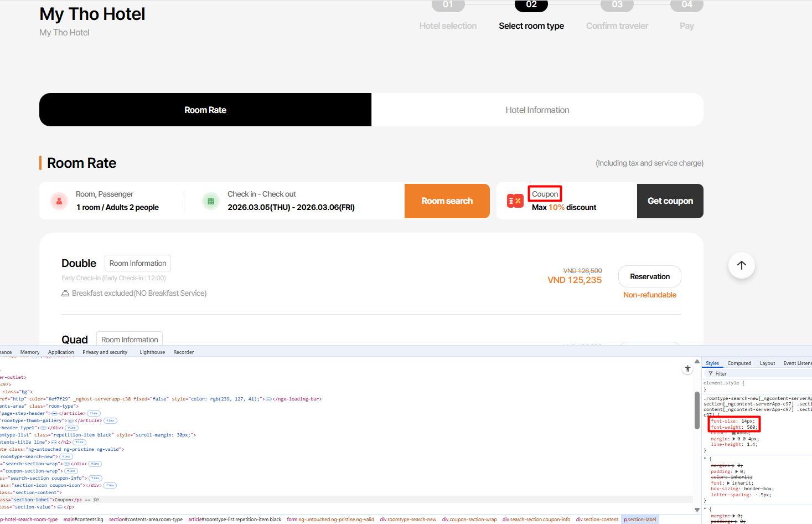Select section#contents-area.room-type in the breadcrumb
The image size is (812, 524).
pos(146,520)
